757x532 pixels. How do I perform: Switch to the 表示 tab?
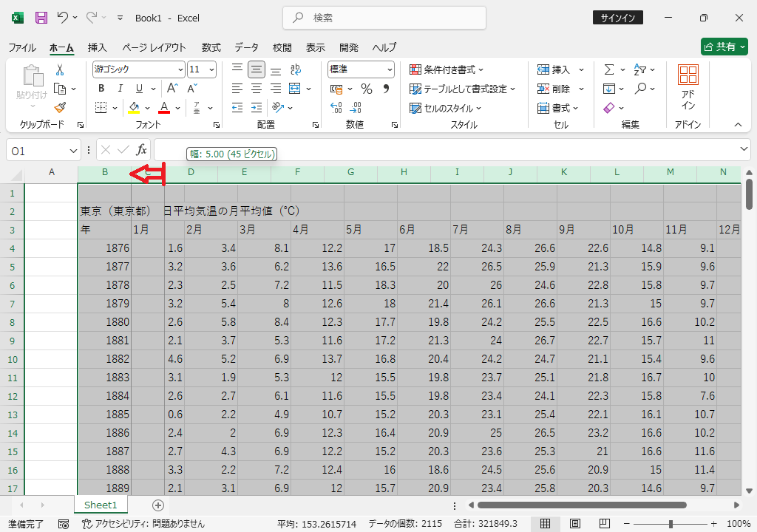pyautogui.click(x=315, y=47)
